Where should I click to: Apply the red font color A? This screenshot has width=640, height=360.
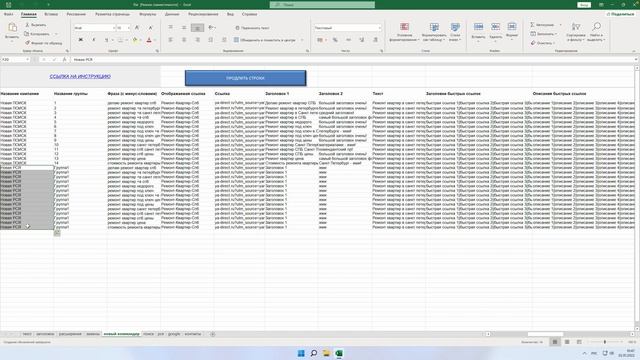(x=149, y=40)
